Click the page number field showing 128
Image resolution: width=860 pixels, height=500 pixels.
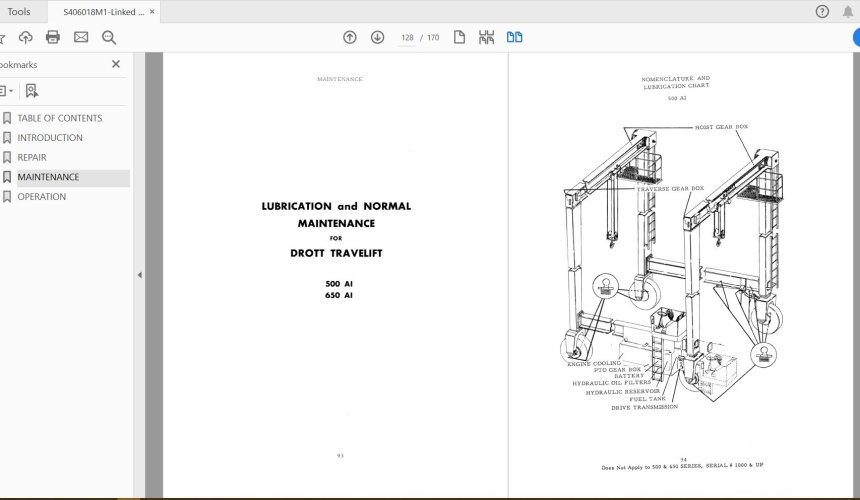click(407, 38)
